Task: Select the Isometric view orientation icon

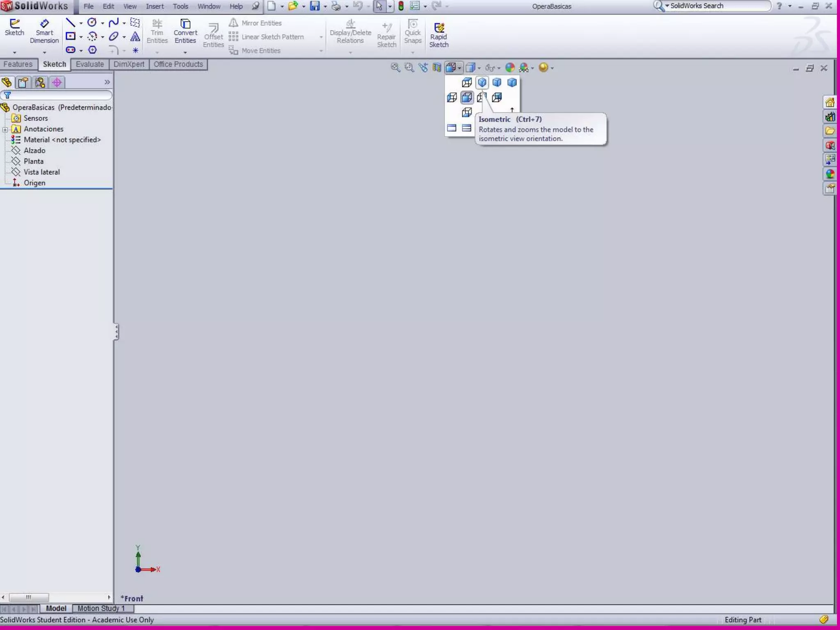Action: point(482,82)
